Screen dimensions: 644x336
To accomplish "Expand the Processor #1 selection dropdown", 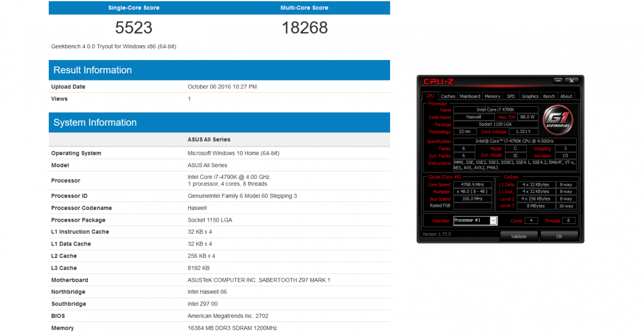I will click(x=475, y=220).
